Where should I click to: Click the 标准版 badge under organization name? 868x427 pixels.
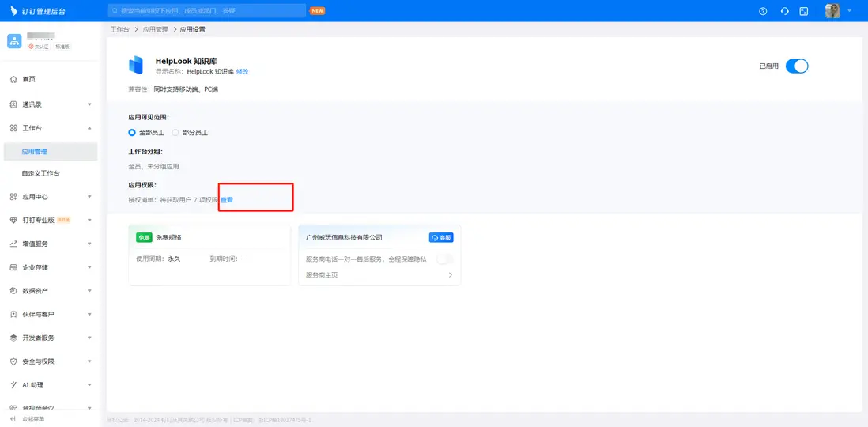[62, 47]
